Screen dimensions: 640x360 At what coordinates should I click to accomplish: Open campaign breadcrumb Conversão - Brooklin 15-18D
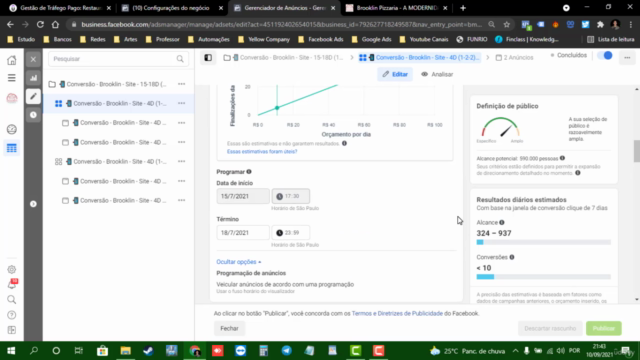283,58
